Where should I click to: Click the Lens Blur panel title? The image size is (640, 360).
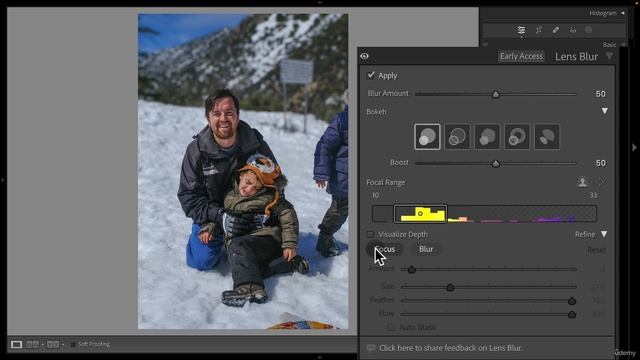point(576,56)
